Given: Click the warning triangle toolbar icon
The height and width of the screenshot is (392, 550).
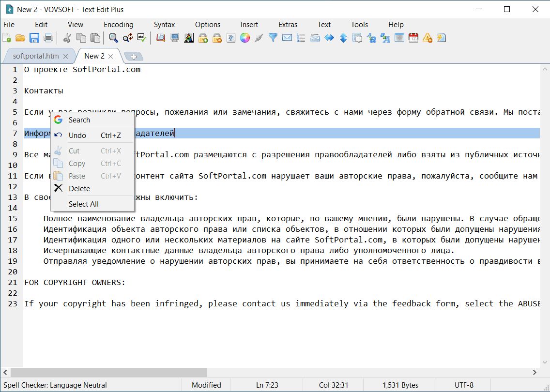Looking at the screenshot, I should pyautogui.click(x=428, y=38).
